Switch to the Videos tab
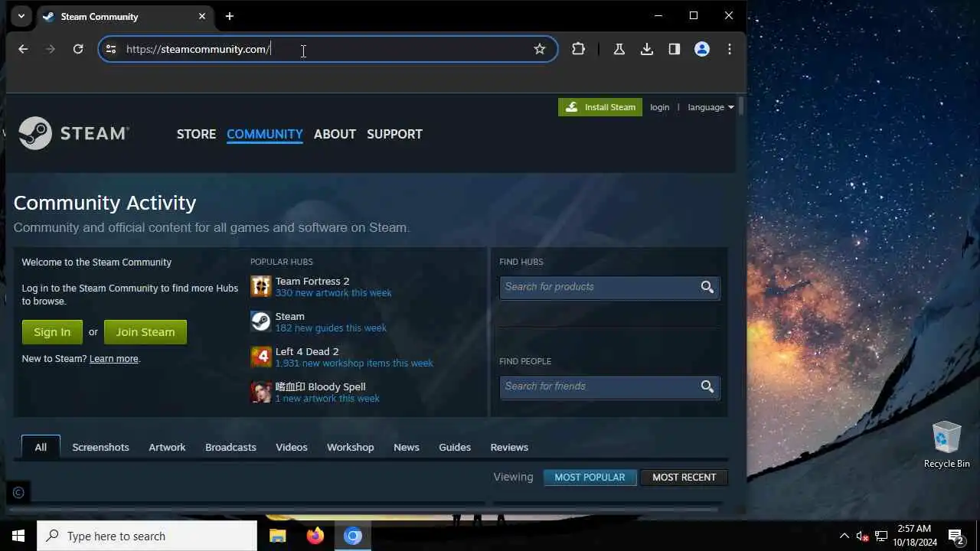 [292, 447]
